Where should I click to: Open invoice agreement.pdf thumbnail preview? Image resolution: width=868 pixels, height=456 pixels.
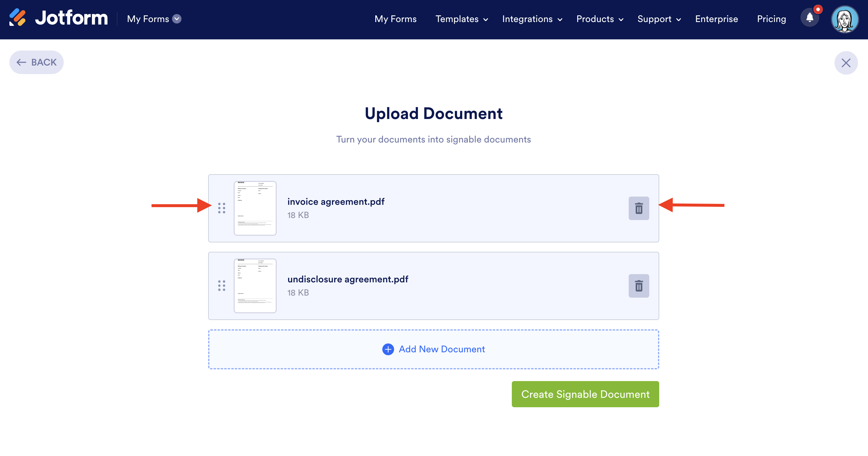(255, 208)
